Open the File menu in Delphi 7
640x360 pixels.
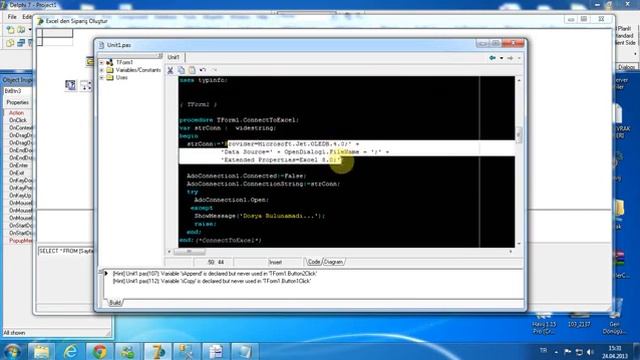point(12,17)
